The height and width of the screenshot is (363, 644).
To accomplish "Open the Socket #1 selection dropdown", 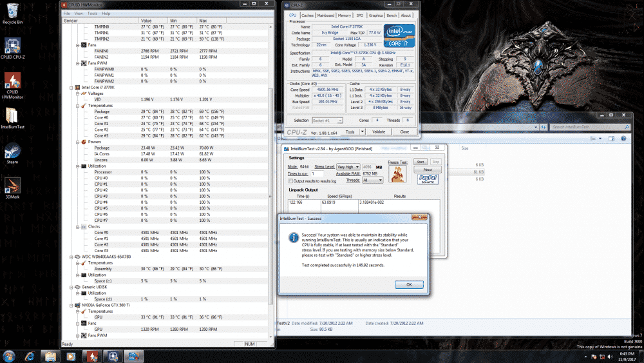I will coord(327,121).
